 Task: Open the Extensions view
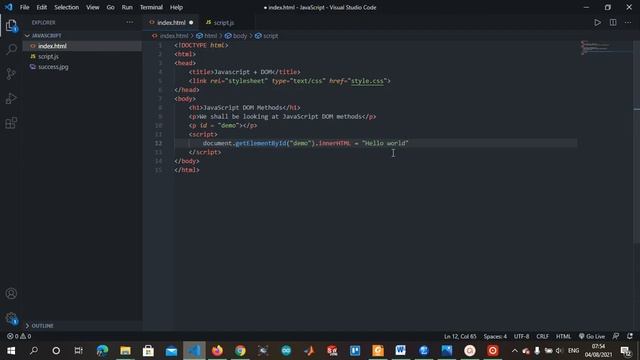11,123
